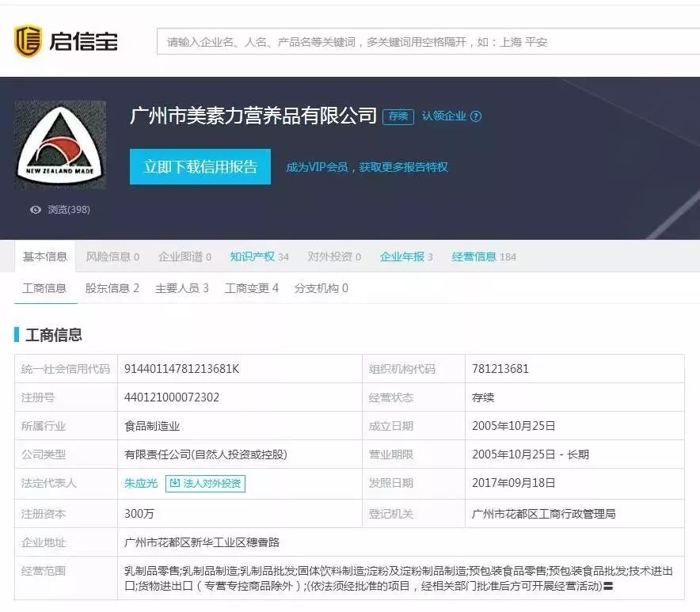Click the 统一社会信用代码 label cell
700x612 pixels.
66,369
